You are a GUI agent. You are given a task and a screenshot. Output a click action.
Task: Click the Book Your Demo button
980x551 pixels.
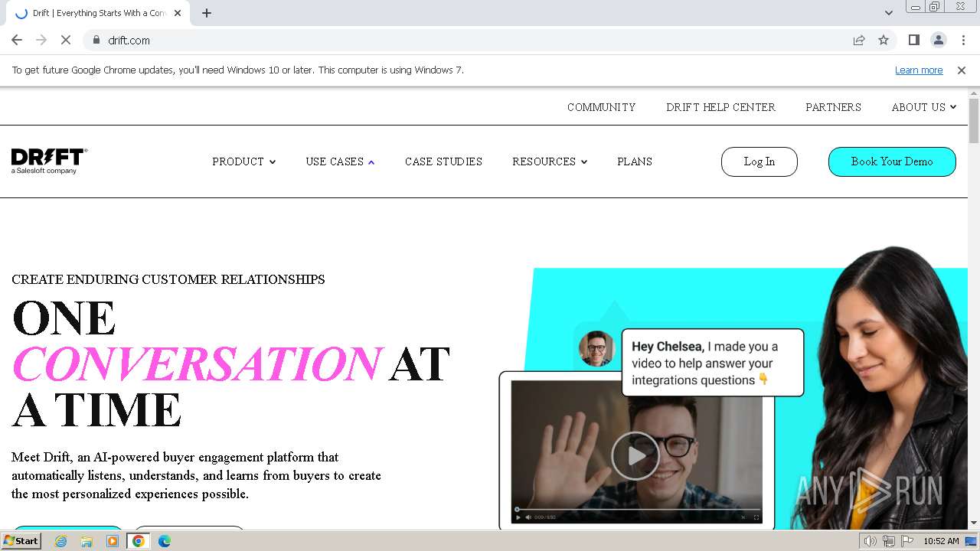click(x=892, y=161)
